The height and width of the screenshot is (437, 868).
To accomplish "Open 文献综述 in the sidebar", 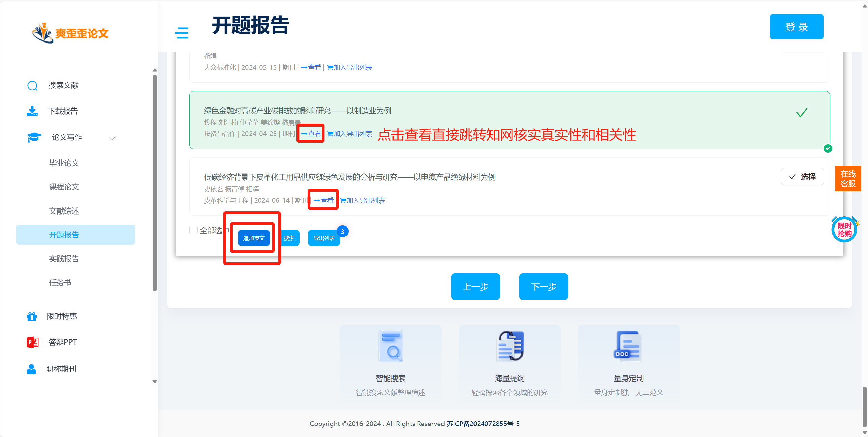I will coord(64,211).
